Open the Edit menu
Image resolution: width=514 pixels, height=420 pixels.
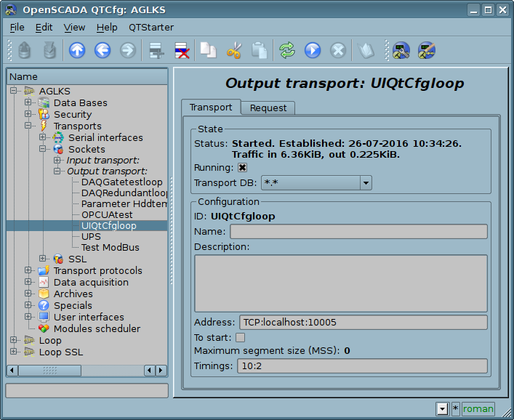(x=44, y=28)
